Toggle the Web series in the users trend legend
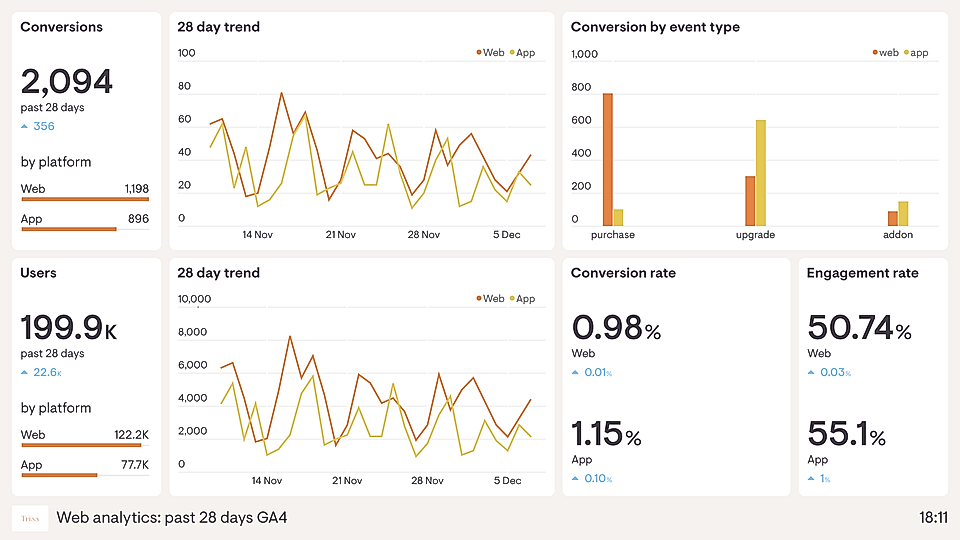Screen dimensions: 960x540 [x=490, y=299]
